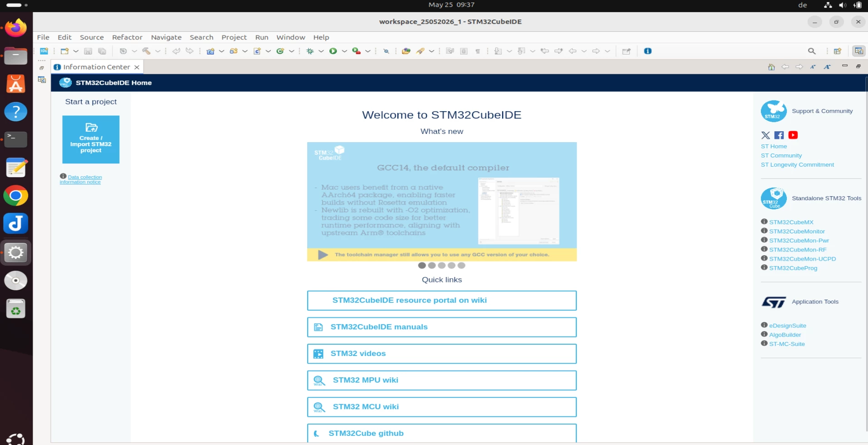This screenshot has height=445, width=868.
Task: Click the Save icon in the toolbar
Action: (88, 51)
